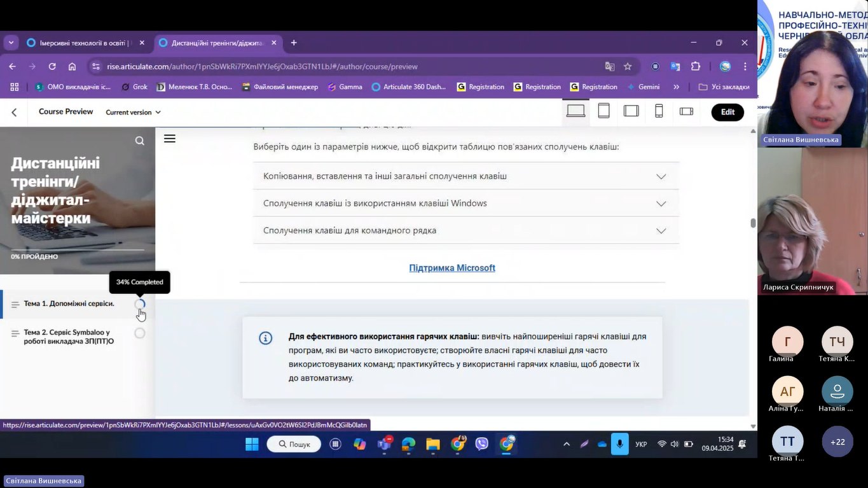The height and width of the screenshot is (488, 868).
Task: Click the page vertical scrollbar thumb
Action: click(753, 223)
